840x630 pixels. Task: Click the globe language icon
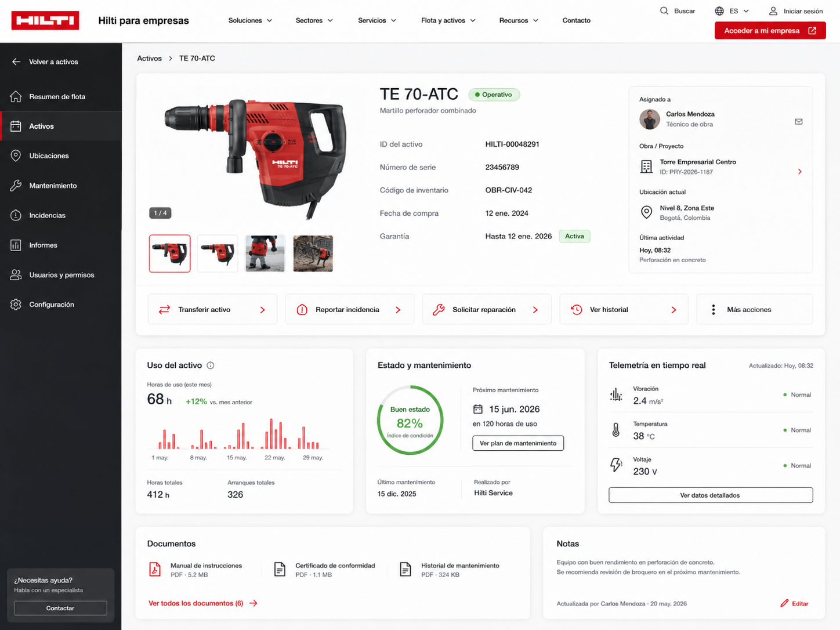(719, 11)
